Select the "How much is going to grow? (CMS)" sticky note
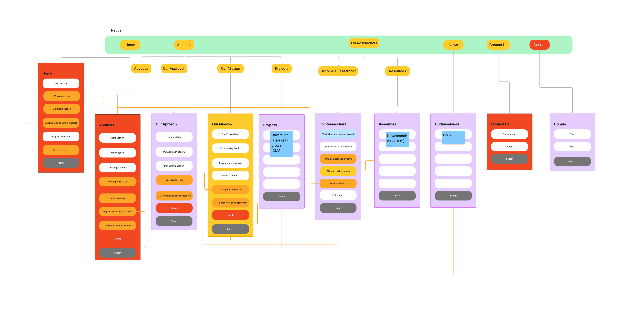644x315 pixels. pos(282,144)
